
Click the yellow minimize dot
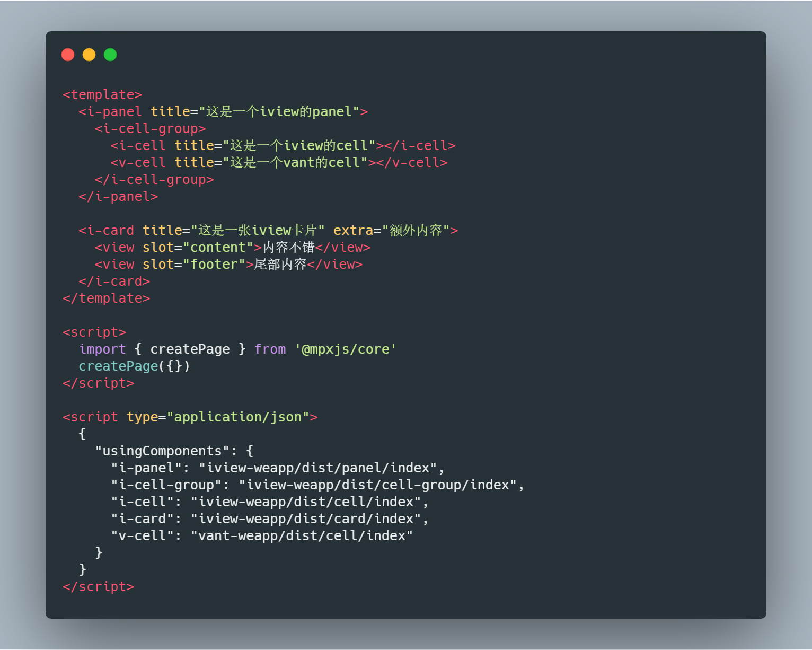89,55
